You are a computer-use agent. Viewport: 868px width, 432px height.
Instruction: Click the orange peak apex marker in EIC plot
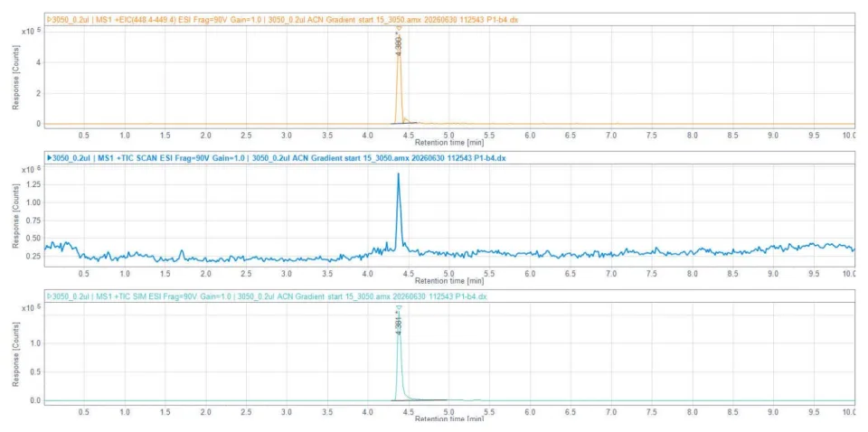(x=399, y=28)
